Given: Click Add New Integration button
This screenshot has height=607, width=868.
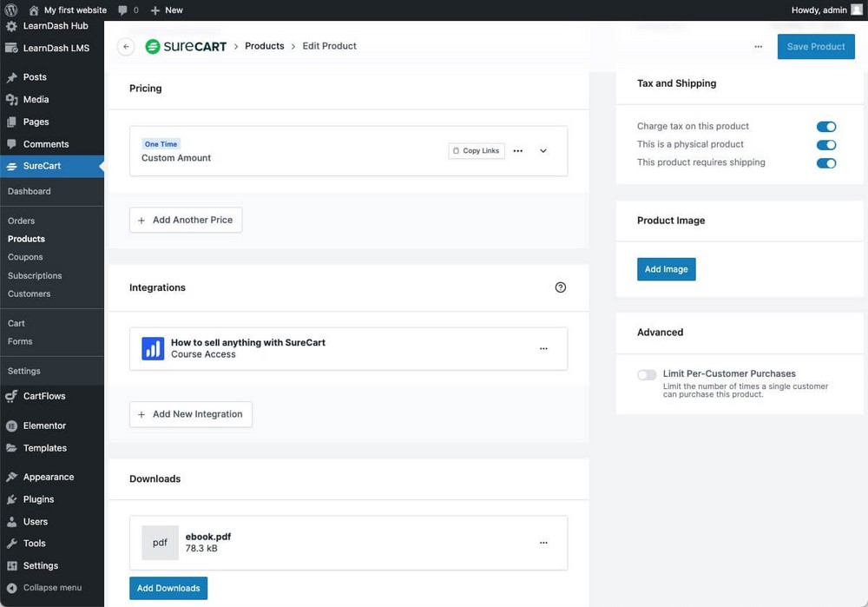Looking at the screenshot, I should point(190,414).
